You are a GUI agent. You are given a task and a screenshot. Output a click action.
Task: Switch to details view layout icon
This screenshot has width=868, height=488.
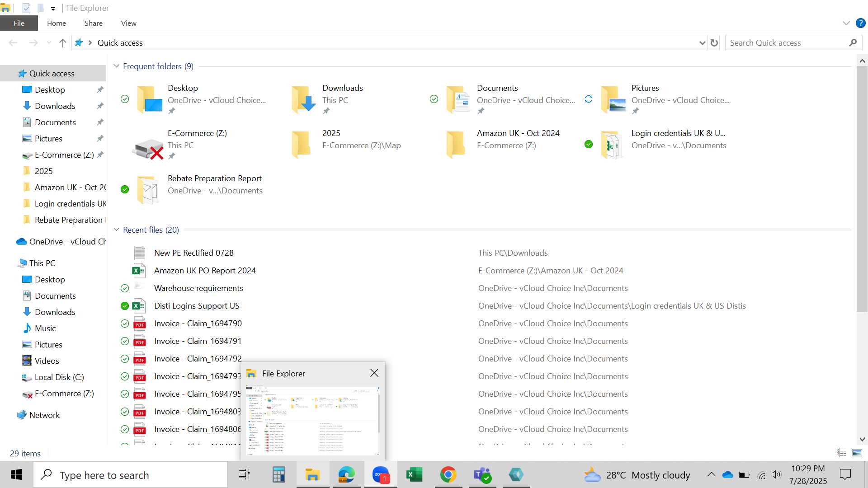coord(842,453)
